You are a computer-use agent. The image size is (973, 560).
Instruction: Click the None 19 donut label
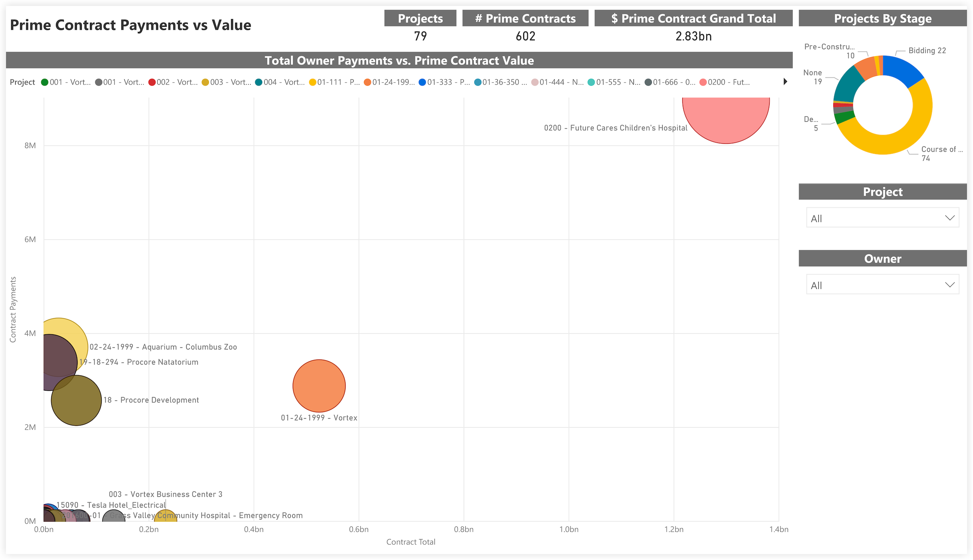tap(813, 77)
